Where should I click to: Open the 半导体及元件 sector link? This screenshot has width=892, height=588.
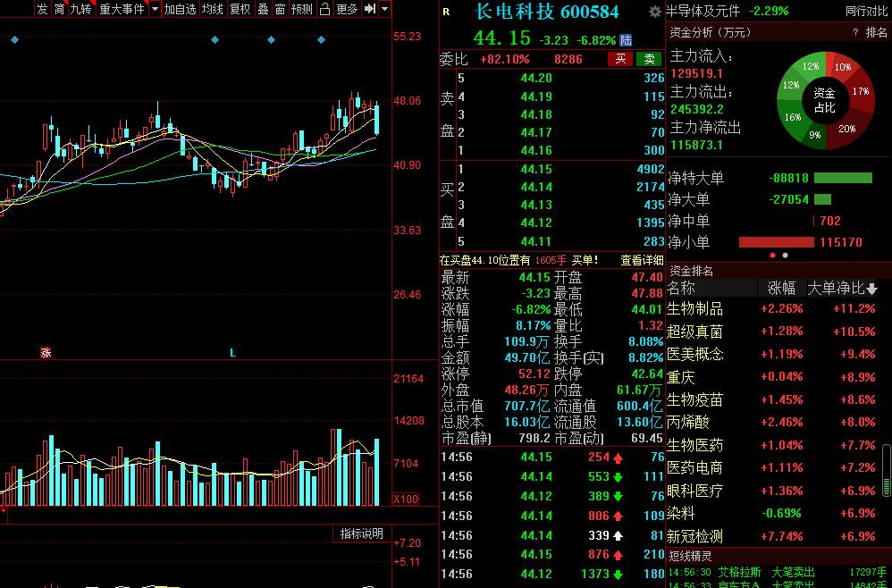pos(703,11)
